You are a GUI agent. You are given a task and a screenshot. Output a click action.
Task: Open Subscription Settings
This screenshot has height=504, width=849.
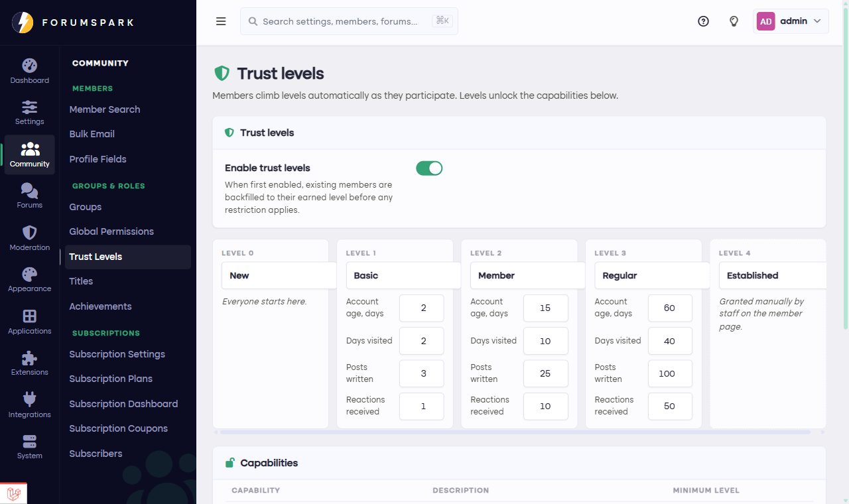pyautogui.click(x=117, y=354)
